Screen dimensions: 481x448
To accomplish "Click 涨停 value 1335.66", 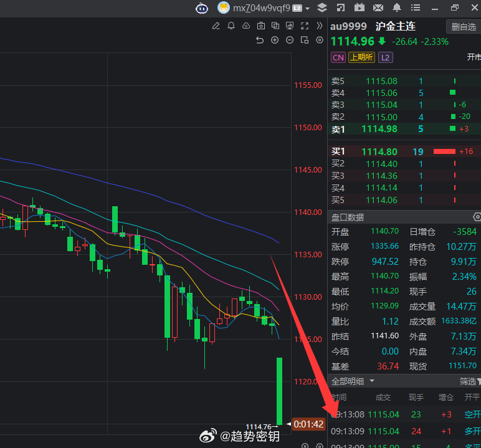I will tap(384, 246).
